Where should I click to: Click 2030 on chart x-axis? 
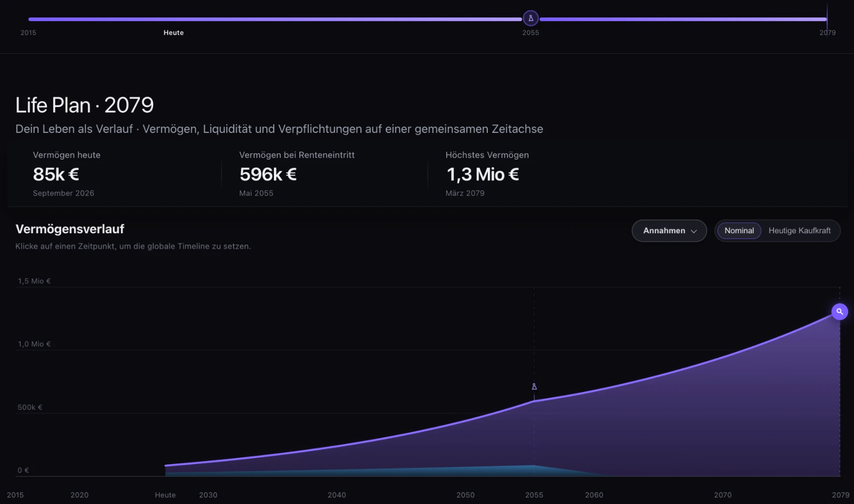(208, 495)
